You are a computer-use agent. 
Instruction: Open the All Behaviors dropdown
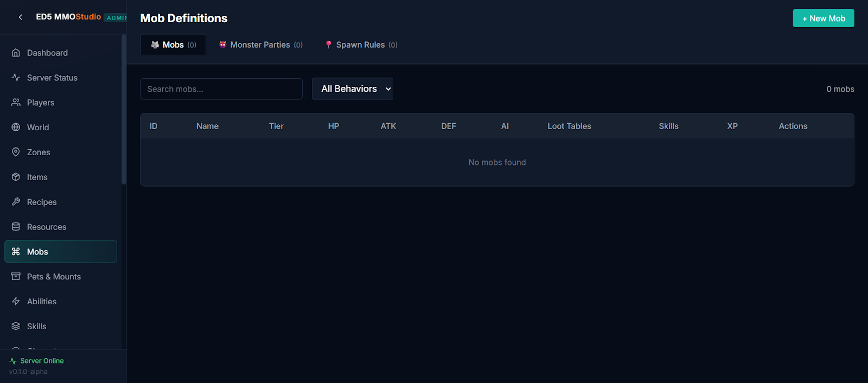[x=353, y=89]
